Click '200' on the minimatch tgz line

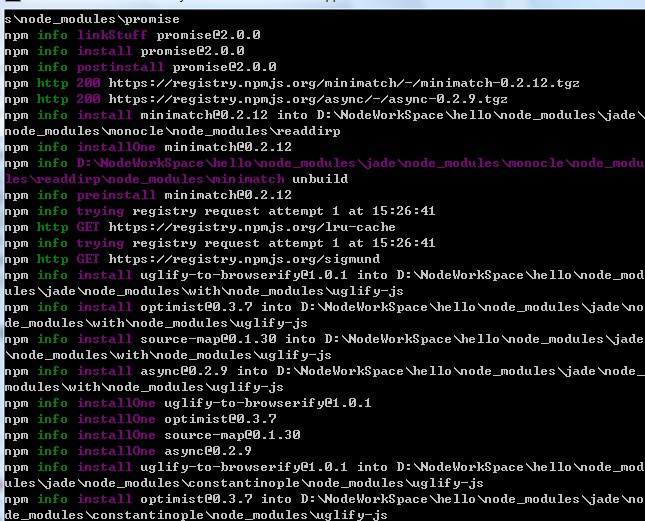[88, 83]
